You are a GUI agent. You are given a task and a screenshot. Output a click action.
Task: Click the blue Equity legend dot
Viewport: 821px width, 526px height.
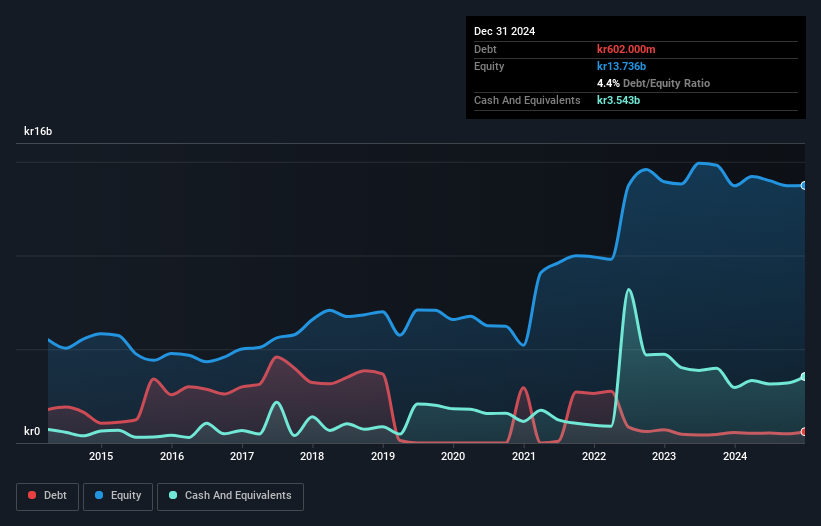(x=99, y=495)
